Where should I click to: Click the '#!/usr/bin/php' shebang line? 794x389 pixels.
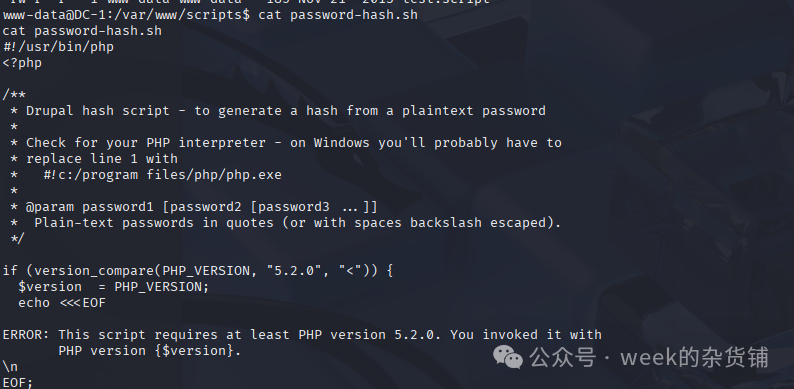coord(58,47)
